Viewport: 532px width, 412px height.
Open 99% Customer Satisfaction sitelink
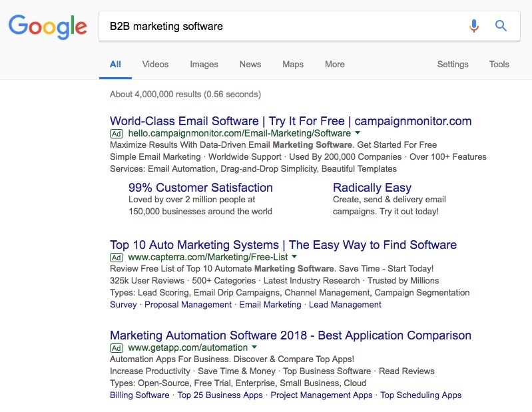200,188
